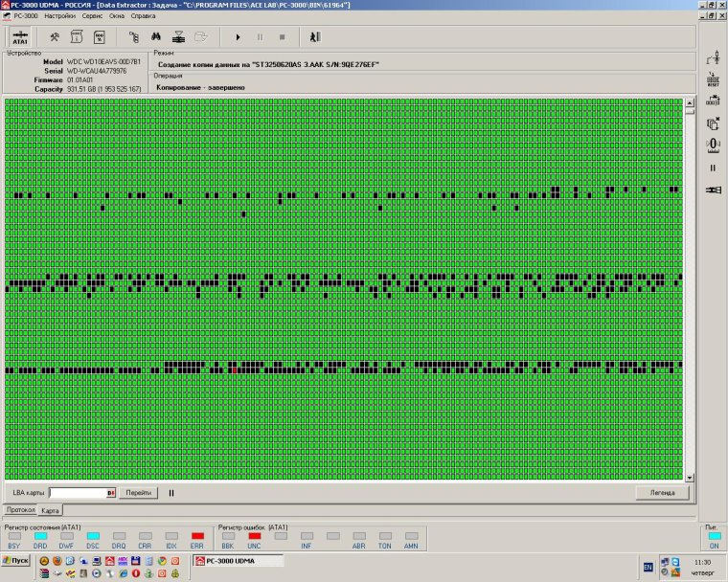Click the pause icon next to Перейти
Viewport: 728px width, 582px height.
pyautogui.click(x=171, y=493)
